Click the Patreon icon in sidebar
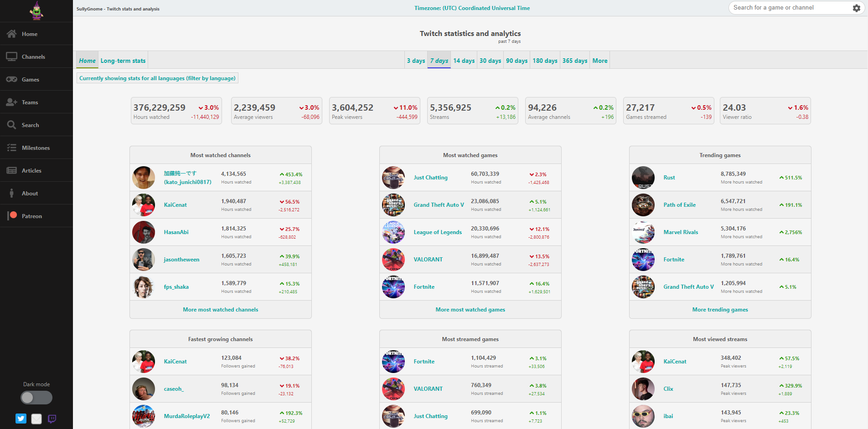Viewport: 868px width, 429px height. (12, 216)
